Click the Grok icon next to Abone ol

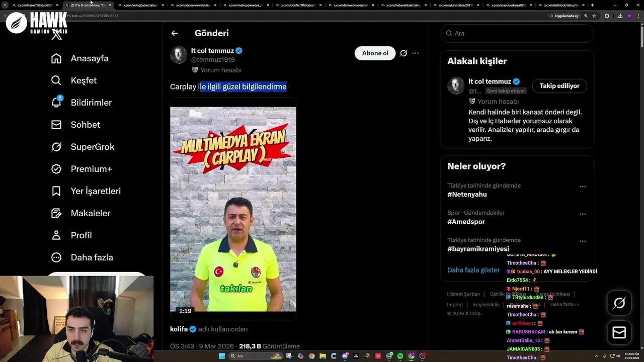404,53
